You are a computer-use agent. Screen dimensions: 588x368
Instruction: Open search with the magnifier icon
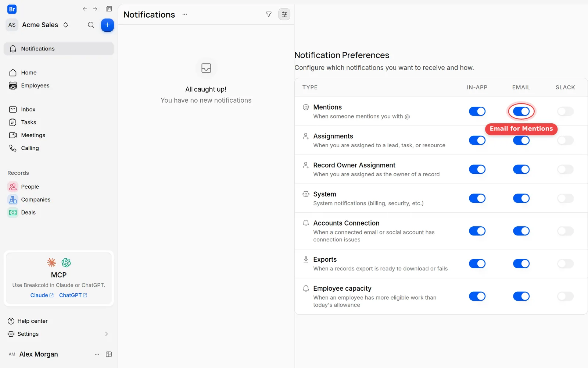[91, 25]
